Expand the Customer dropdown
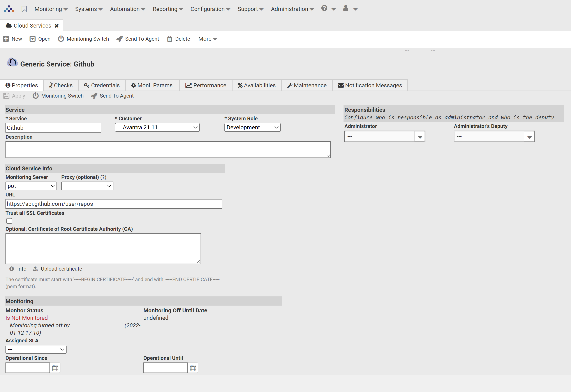Screen dimensions: 571x392 (157, 127)
